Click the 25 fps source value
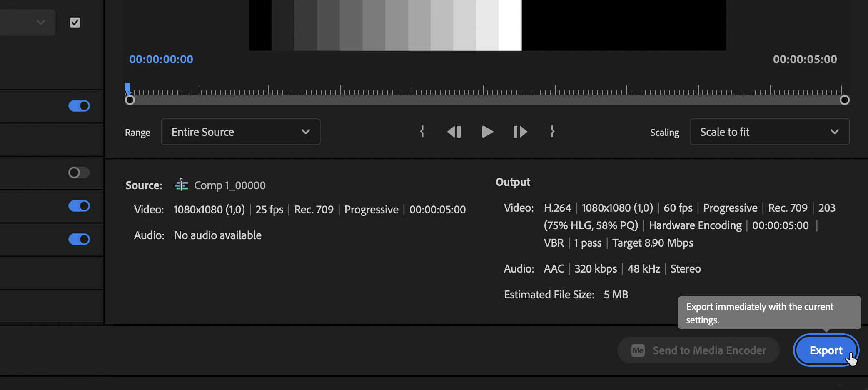This screenshot has height=390, width=868. pyautogui.click(x=269, y=210)
